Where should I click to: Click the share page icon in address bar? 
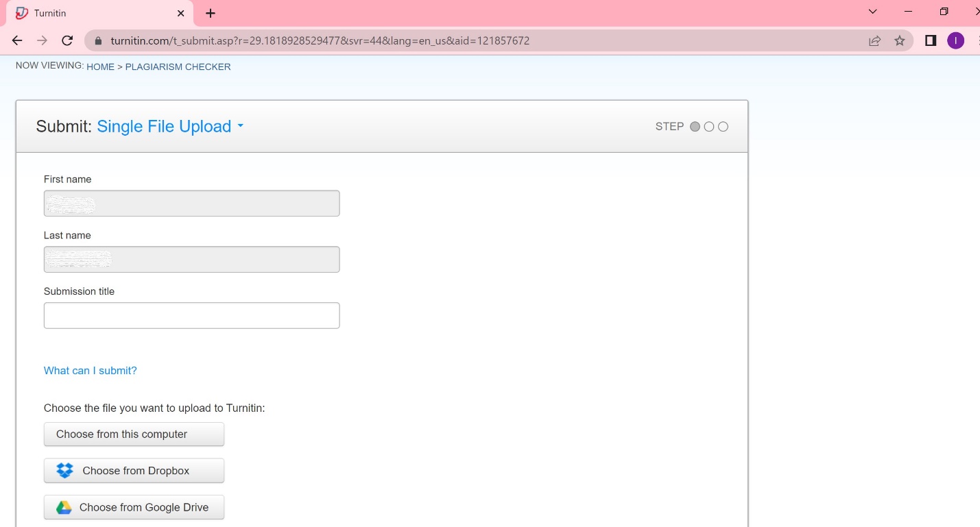pyautogui.click(x=874, y=41)
